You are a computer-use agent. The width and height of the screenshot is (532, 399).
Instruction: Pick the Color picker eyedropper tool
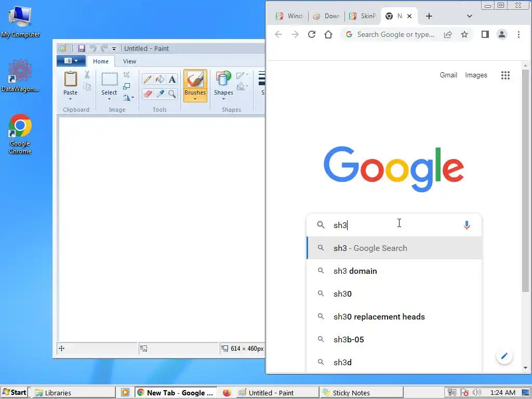tap(160, 94)
